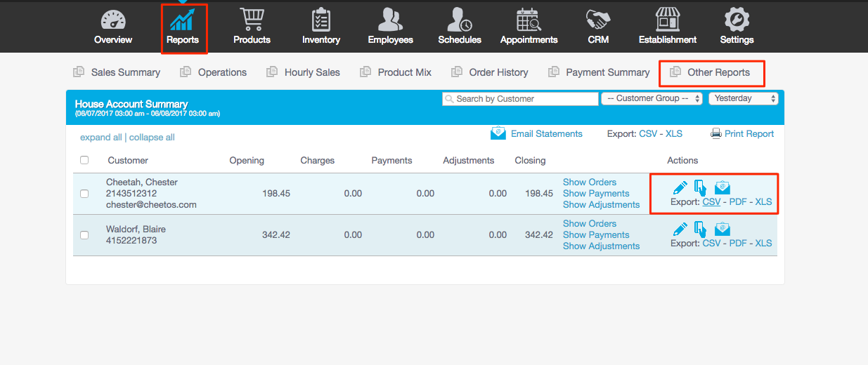Image resolution: width=868 pixels, height=365 pixels.
Task: Check the box for Cheetah, Chester
Action: (x=84, y=194)
